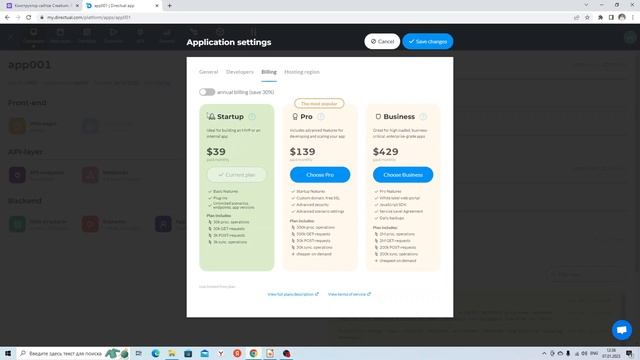Show the Pro plan info tooltip icon
This screenshot has height=360, width=640.
pyautogui.click(x=321, y=117)
